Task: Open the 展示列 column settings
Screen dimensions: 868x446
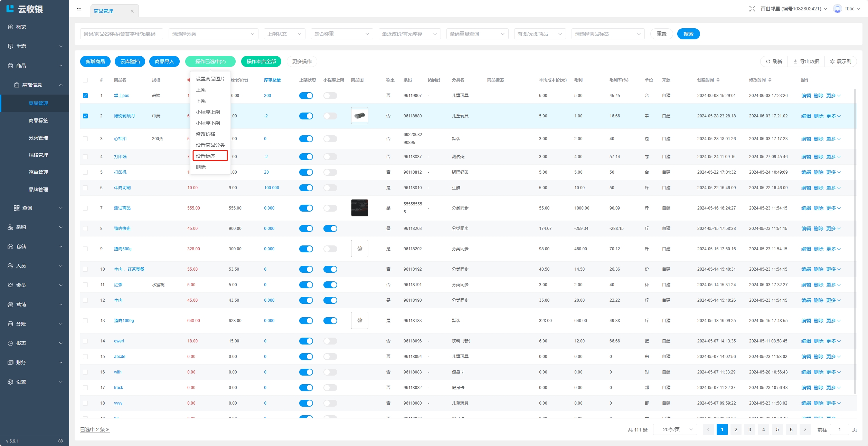Action: [840, 61]
